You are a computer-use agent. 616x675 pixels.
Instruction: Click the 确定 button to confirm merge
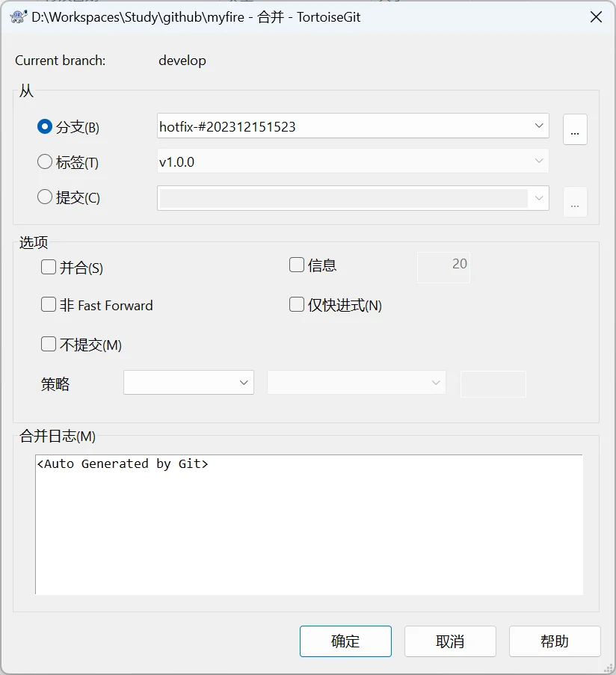345,641
